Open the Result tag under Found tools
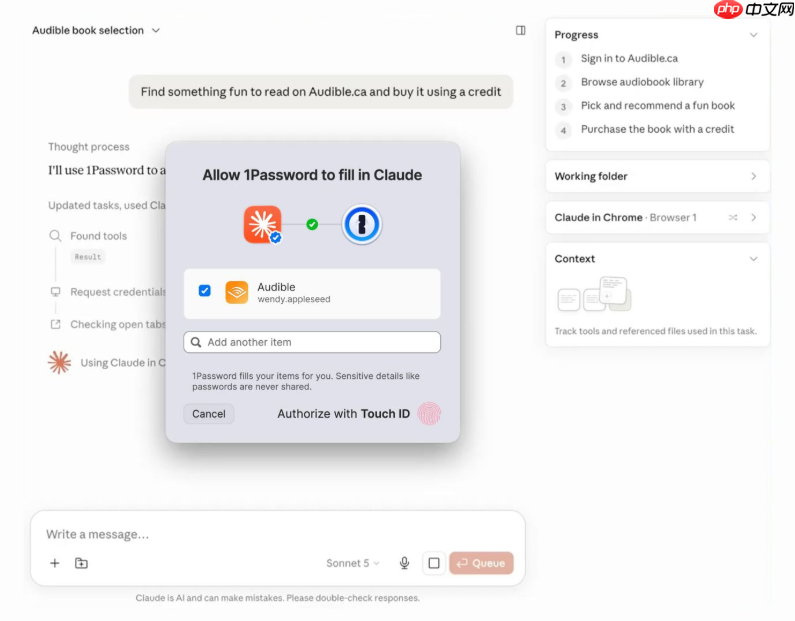This screenshot has height=621, width=795. [88, 257]
